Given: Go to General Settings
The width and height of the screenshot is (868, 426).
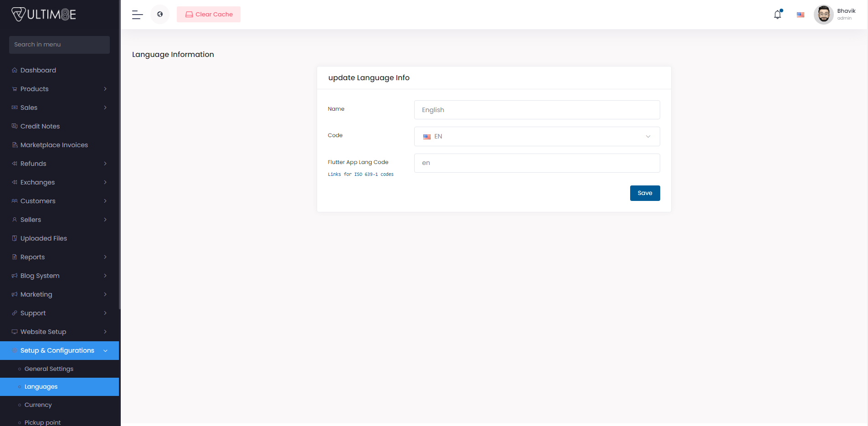Looking at the screenshot, I should [49, 369].
